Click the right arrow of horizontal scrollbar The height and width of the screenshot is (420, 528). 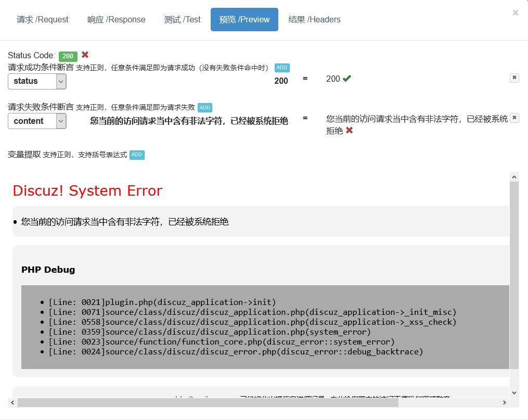pos(504,403)
